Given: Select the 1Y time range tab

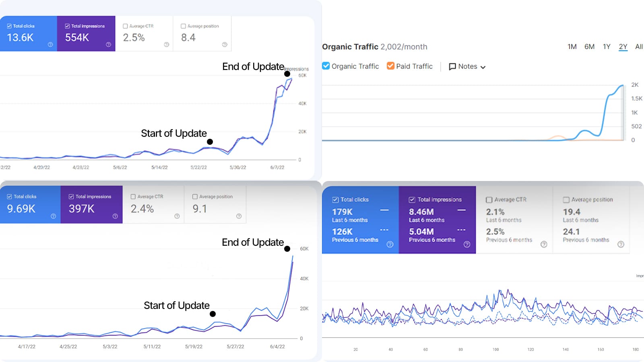Looking at the screenshot, I should click(607, 47).
